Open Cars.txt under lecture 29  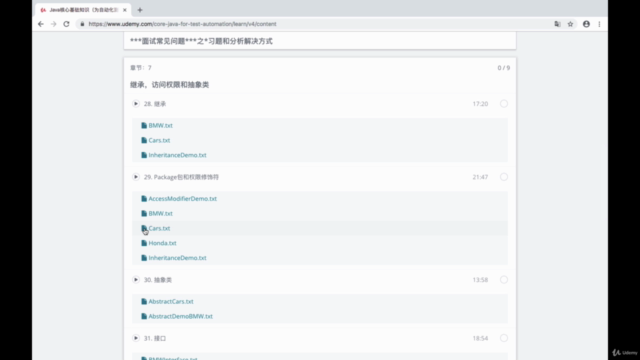[x=159, y=228]
